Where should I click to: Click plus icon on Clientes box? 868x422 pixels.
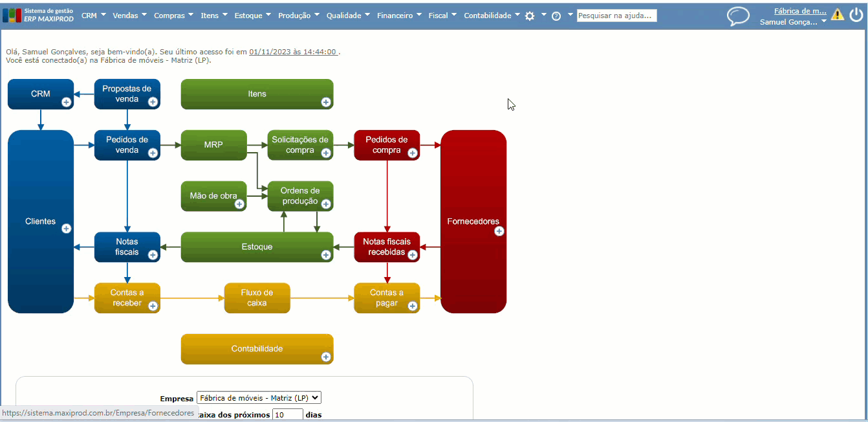point(66,228)
